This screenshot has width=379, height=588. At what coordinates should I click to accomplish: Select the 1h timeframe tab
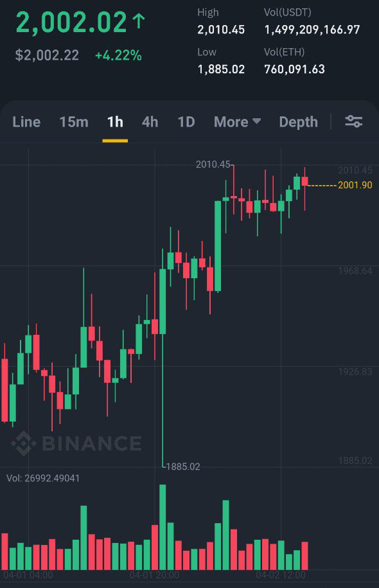(115, 122)
